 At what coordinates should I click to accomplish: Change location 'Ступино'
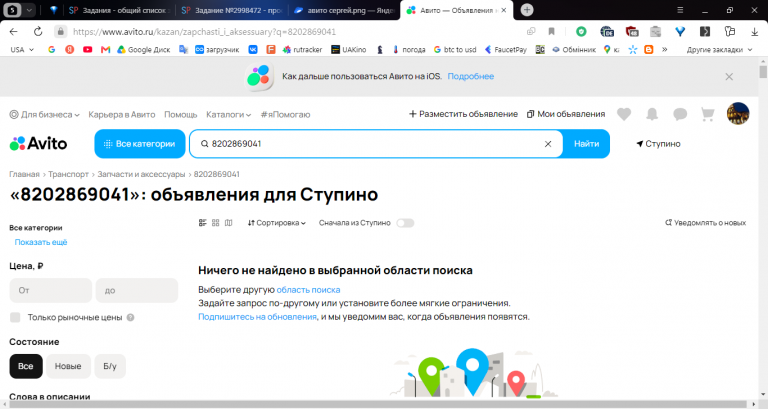tap(658, 144)
